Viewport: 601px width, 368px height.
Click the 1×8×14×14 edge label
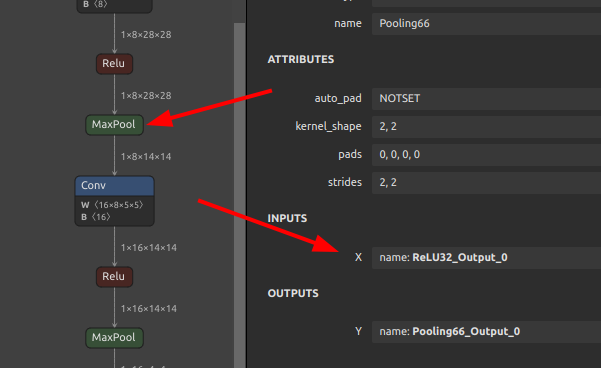(x=146, y=157)
